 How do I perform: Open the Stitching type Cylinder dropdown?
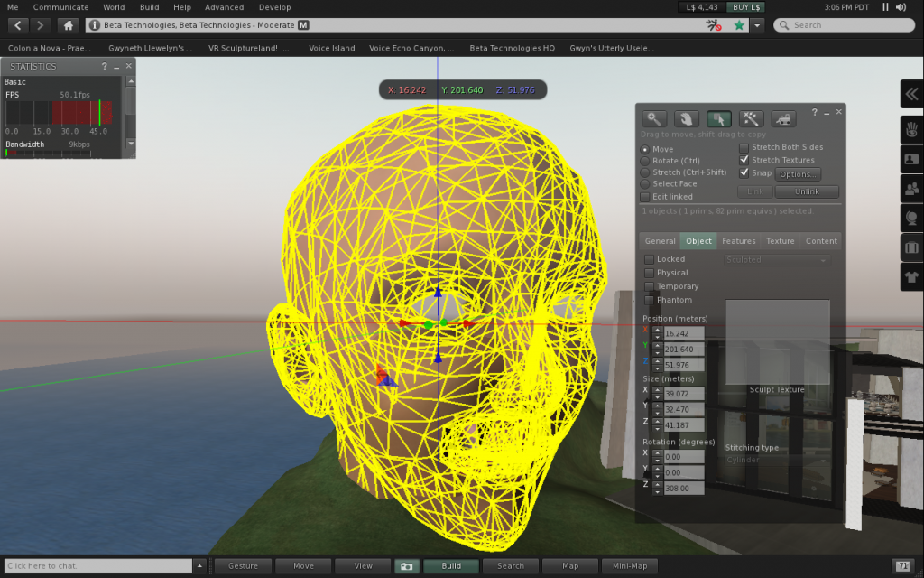coord(777,460)
